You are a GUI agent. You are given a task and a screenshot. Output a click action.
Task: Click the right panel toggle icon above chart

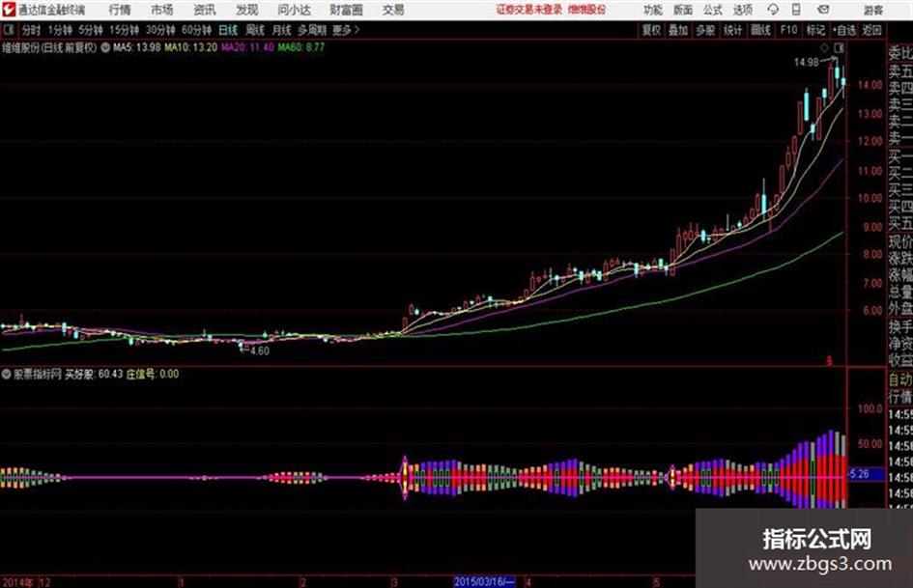839,47
